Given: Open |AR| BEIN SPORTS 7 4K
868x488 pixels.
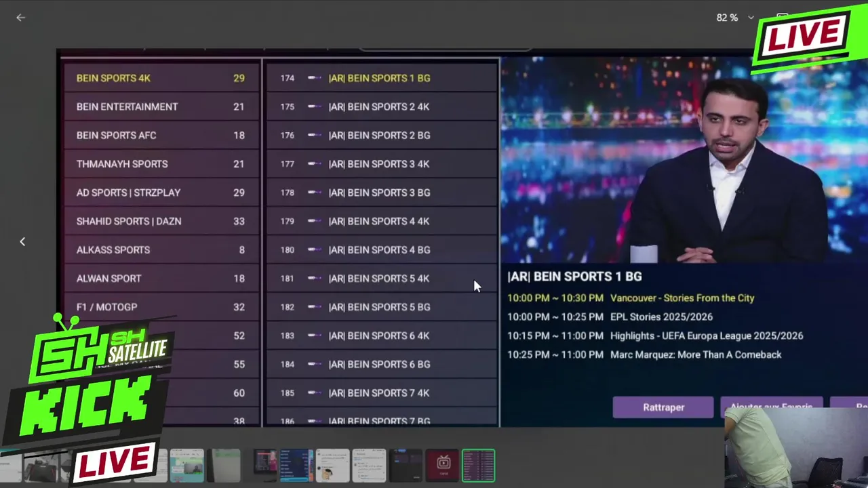Looking at the screenshot, I should tap(382, 392).
